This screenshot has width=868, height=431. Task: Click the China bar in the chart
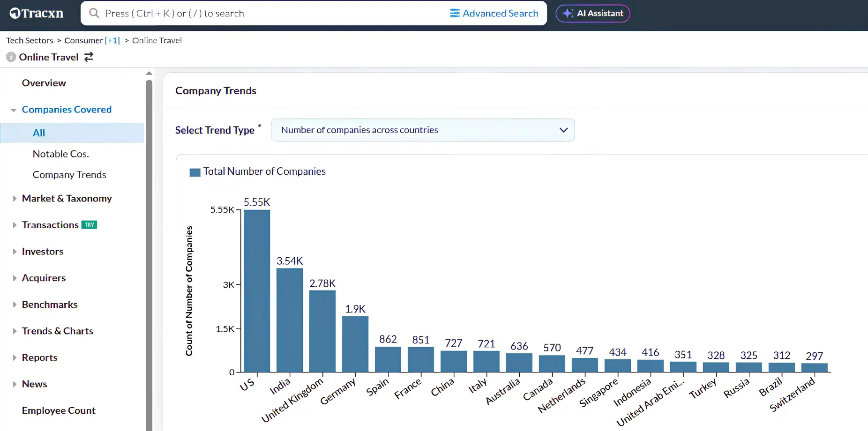click(x=454, y=362)
